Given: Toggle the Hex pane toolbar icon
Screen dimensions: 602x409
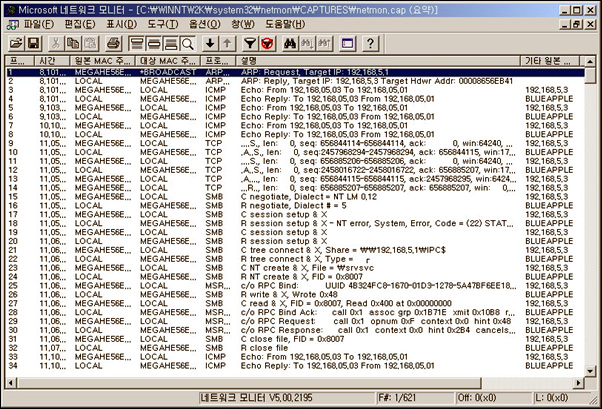Looking at the screenshot, I should [171, 43].
